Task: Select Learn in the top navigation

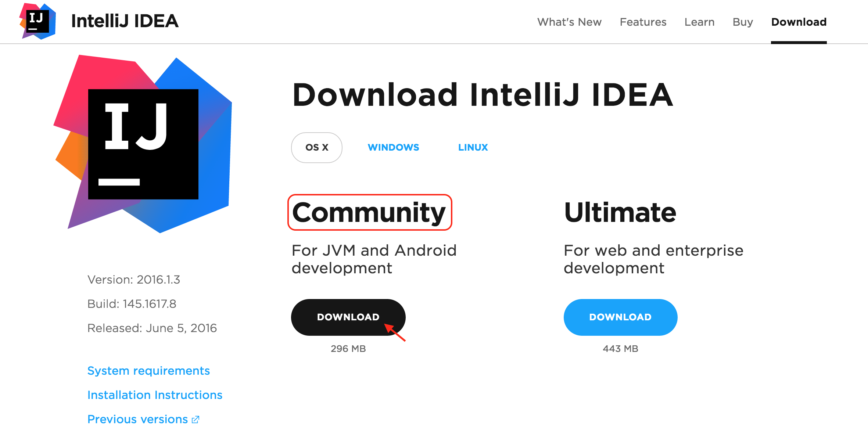Action: click(x=699, y=22)
